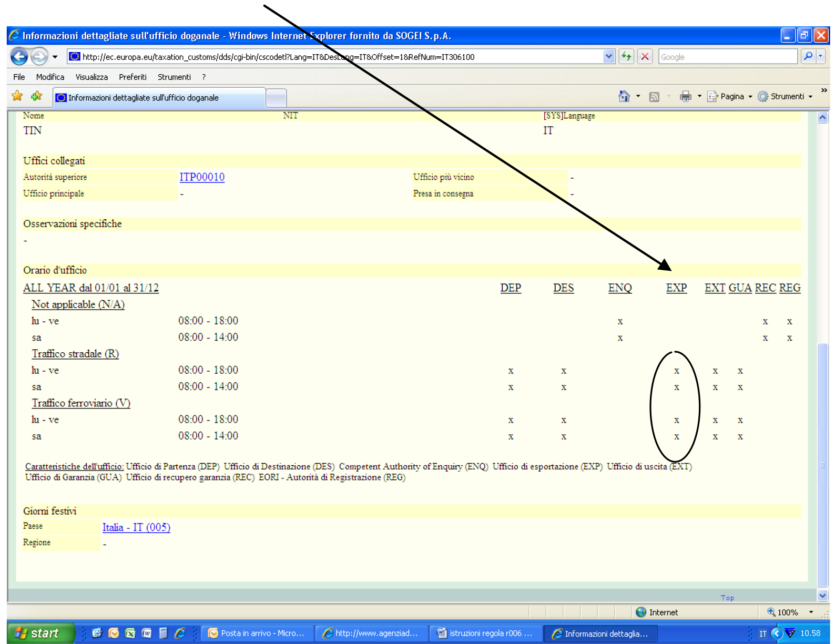Click the Windows start button
Screen dimensions: 835x644
pyautogui.click(x=38, y=633)
